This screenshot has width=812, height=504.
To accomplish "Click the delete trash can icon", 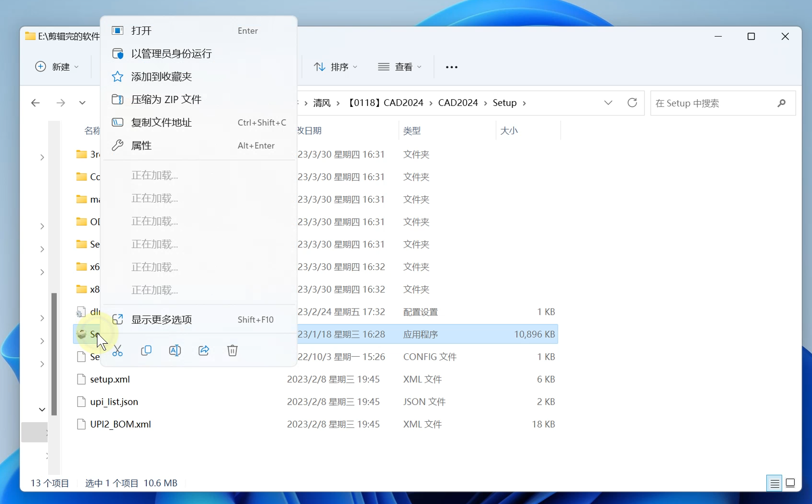I will (x=233, y=350).
